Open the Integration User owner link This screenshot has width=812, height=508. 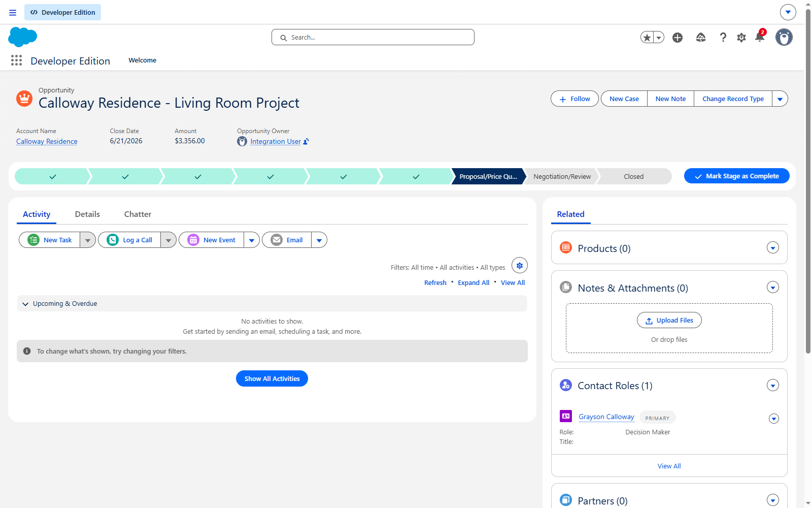point(276,142)
